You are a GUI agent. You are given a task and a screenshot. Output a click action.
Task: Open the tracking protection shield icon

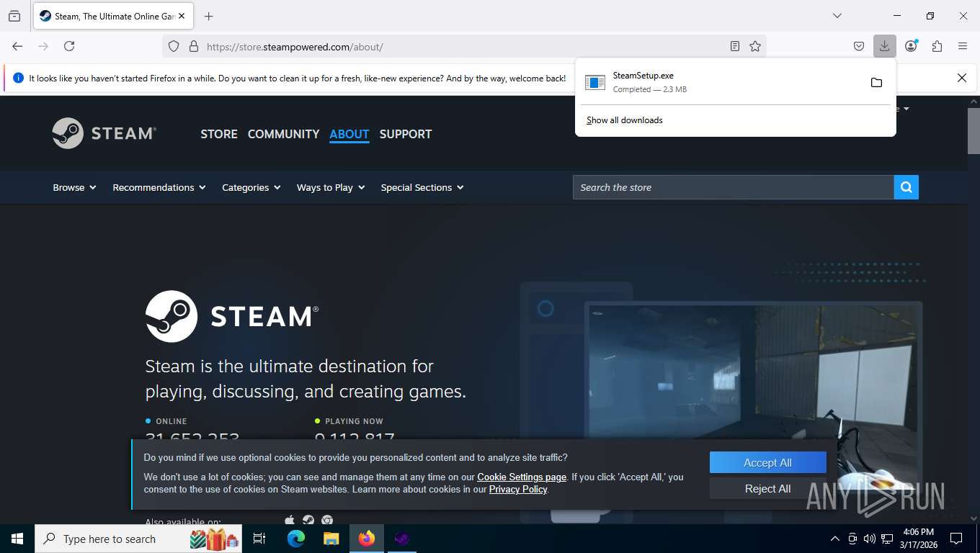174,46
